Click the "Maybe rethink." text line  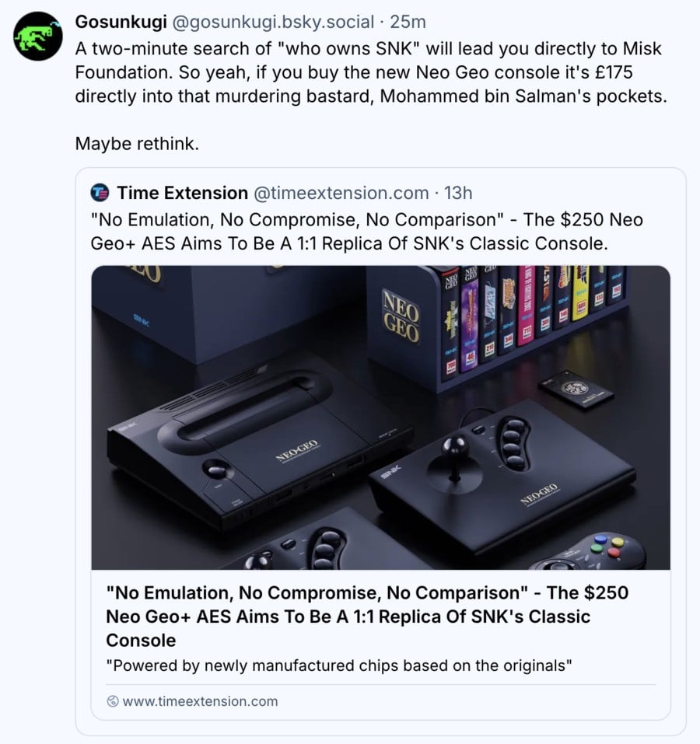click(x=136, y=144)
